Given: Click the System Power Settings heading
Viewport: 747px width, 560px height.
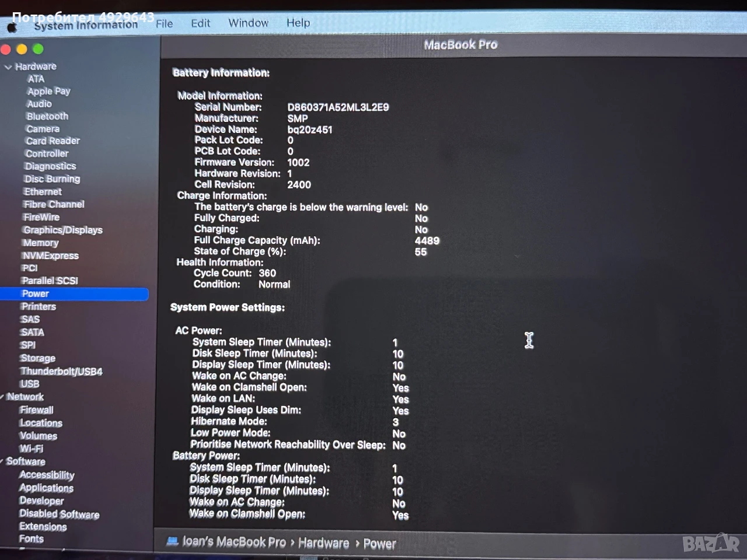Looking at the screenshot, I should coord(228,307).
